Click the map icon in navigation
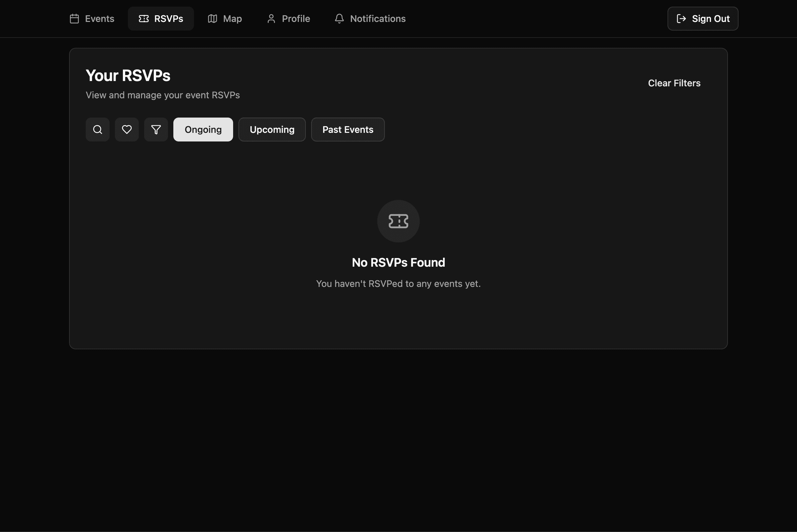Screen dimensions: 797x532 coord(212,19)
